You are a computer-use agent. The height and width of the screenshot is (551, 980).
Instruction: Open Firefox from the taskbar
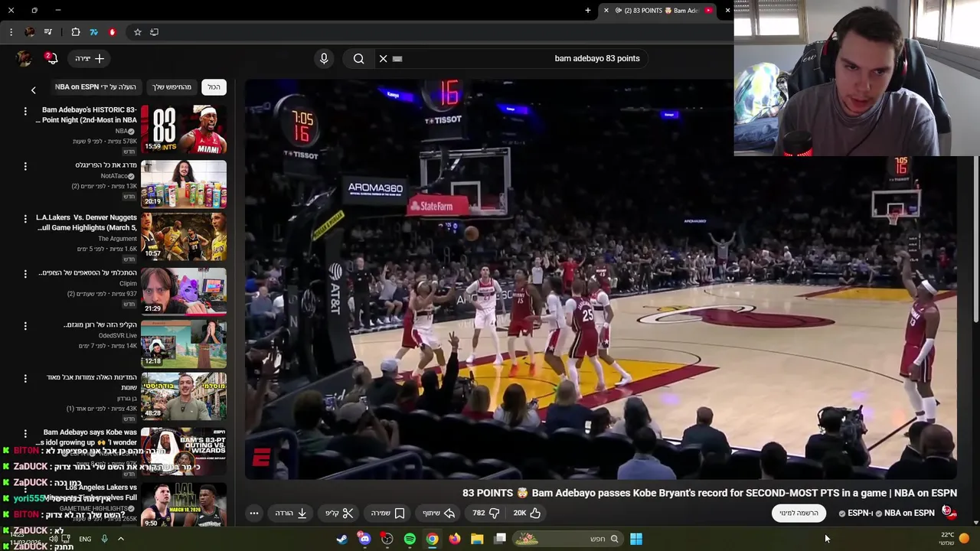(455, 539)
